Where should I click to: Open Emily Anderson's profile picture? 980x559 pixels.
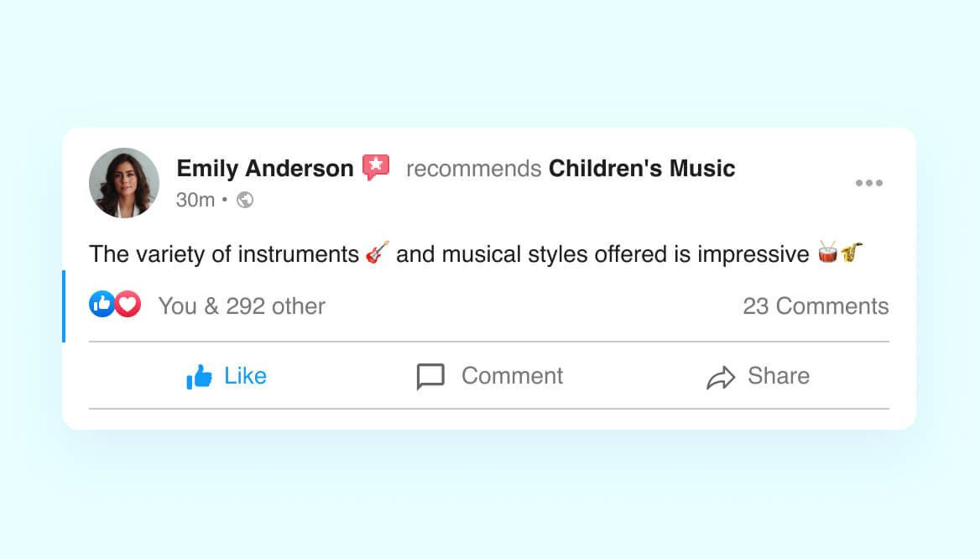point(124,183)
